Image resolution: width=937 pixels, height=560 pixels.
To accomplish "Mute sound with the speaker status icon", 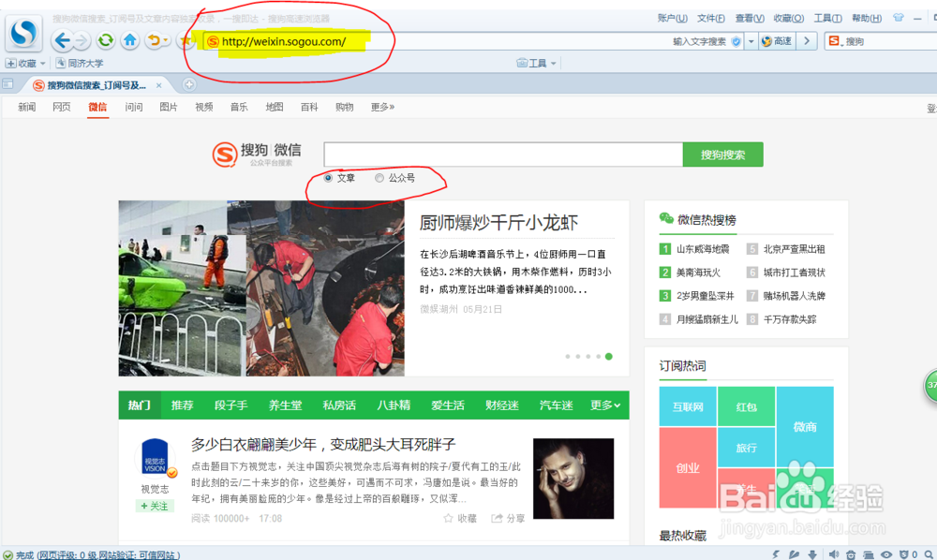I will pos(834,554).
